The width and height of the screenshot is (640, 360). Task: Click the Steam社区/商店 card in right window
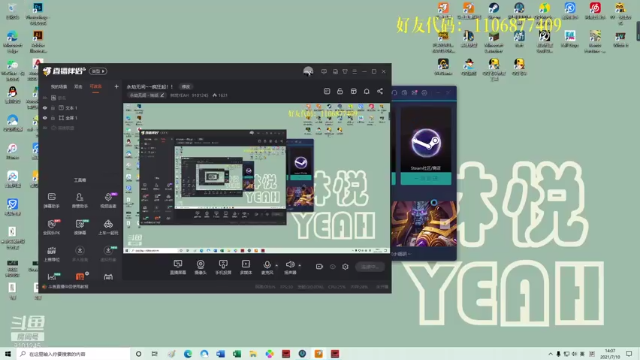426,140
